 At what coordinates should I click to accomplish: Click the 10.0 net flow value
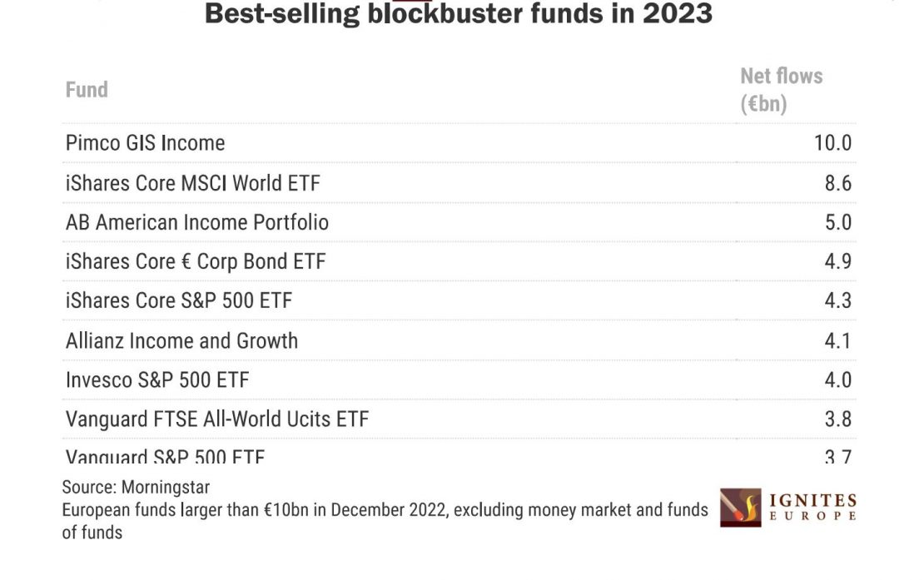point(832,143)
